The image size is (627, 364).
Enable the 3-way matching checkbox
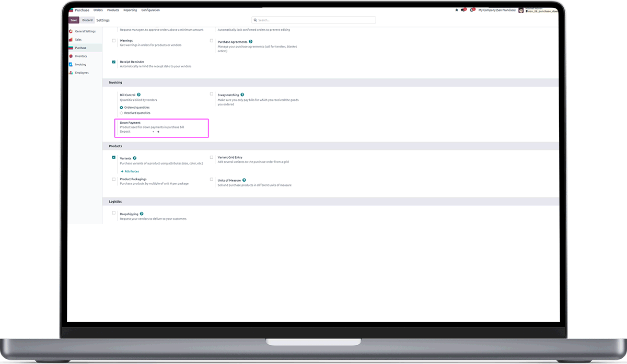(212, 94)
